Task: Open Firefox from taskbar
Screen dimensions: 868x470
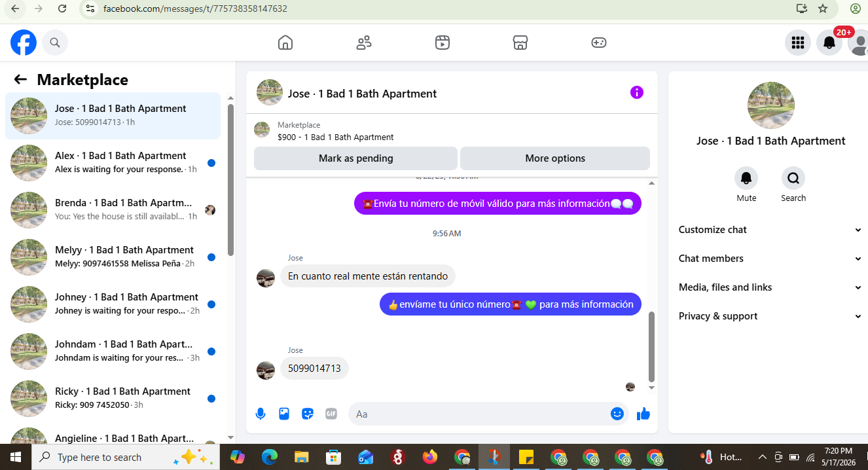Action: pyautogui.click(x=429, y=457)
